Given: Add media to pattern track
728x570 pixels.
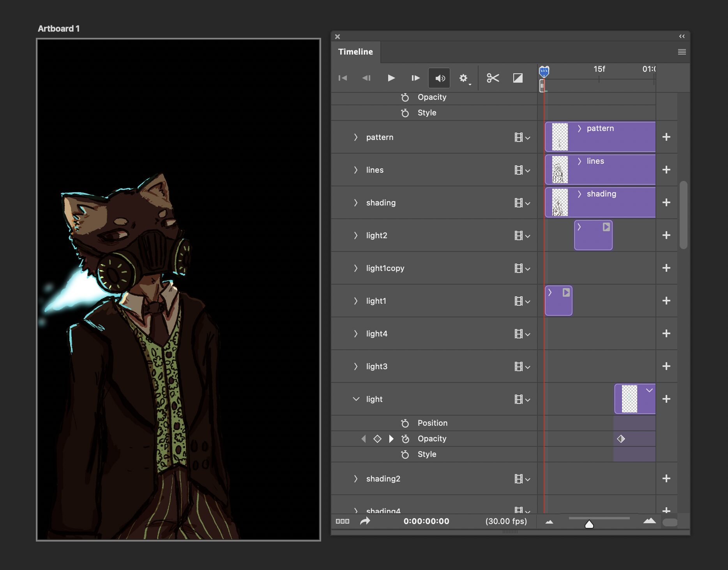Looking at the screenshot, I should click(666, 137).
